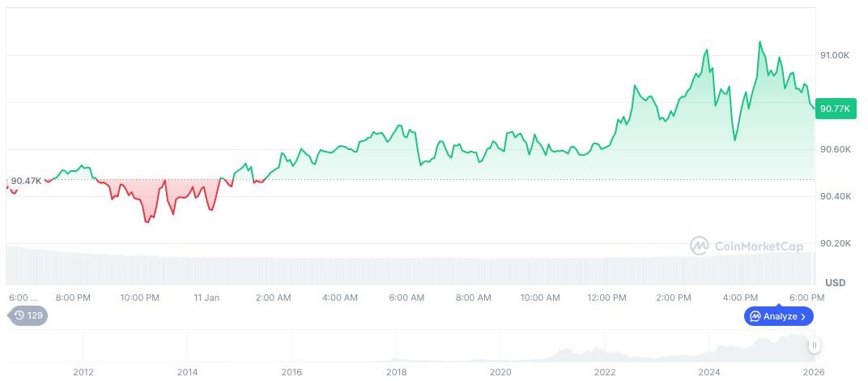Select the 10:00 PM time axis label
868x381 pixels.
point(140,298)
